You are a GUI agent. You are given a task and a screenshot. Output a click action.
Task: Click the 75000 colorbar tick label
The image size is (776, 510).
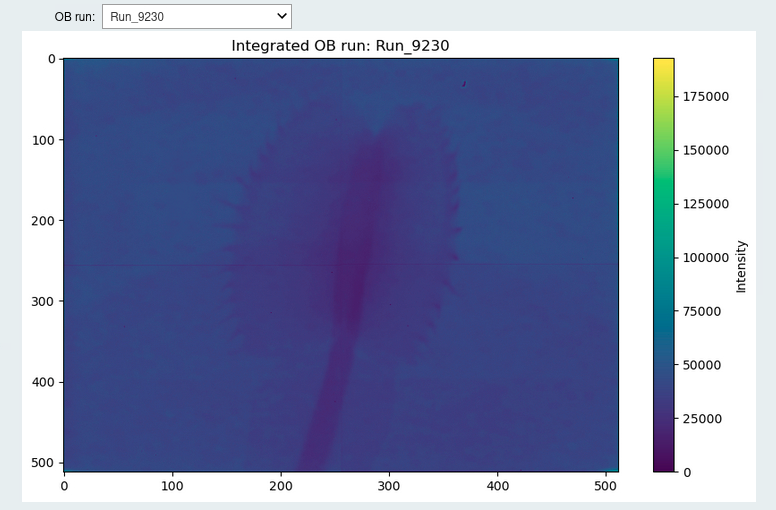[701, 312]
